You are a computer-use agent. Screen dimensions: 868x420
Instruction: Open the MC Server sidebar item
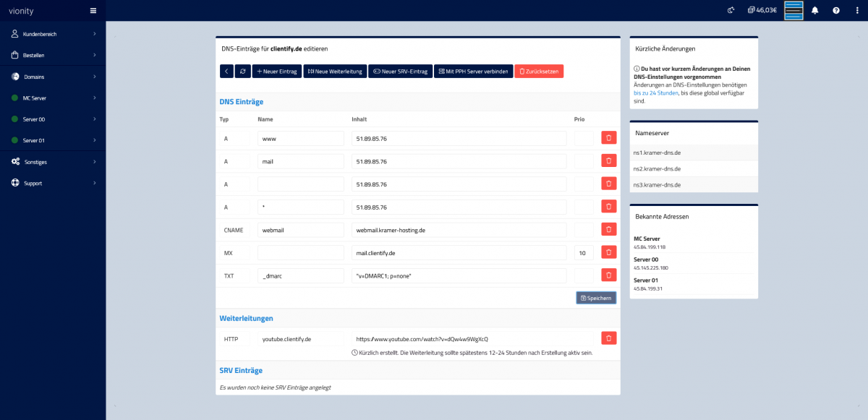tap(52, 98)
